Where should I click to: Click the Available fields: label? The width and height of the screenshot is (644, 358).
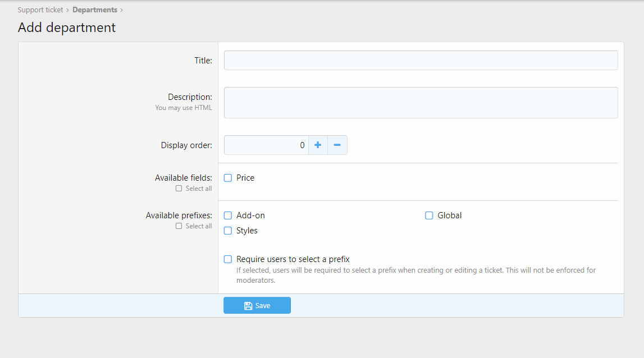[x=184, y=178]
